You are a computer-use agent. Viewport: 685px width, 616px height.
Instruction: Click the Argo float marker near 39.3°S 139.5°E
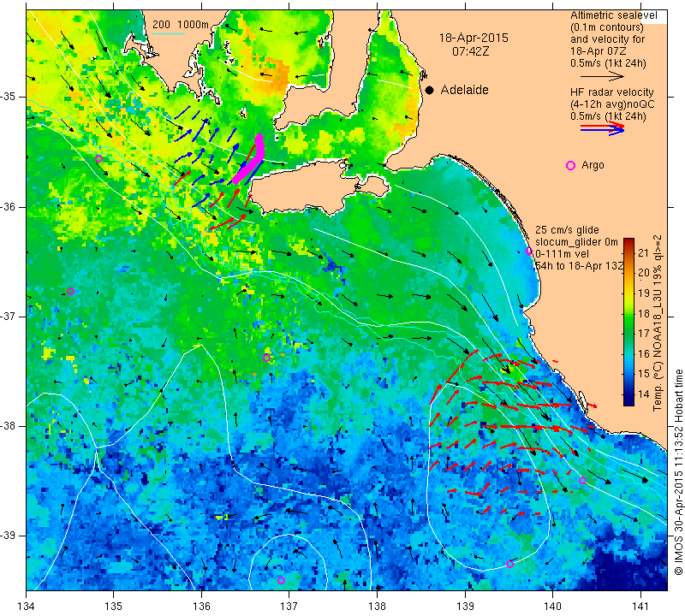point(509,564)
